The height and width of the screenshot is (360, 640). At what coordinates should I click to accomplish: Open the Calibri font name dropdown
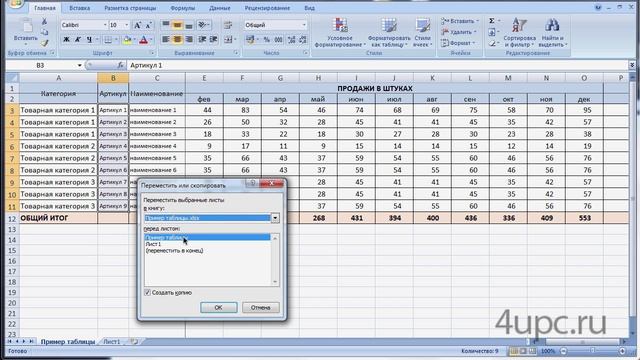pos(105,25)
